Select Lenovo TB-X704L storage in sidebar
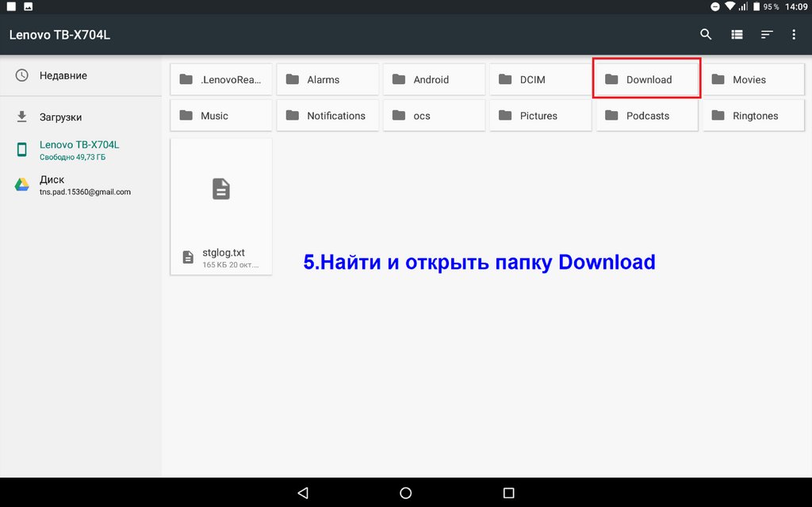The height and width of the screenshot is (507, 812). [79, 150]
